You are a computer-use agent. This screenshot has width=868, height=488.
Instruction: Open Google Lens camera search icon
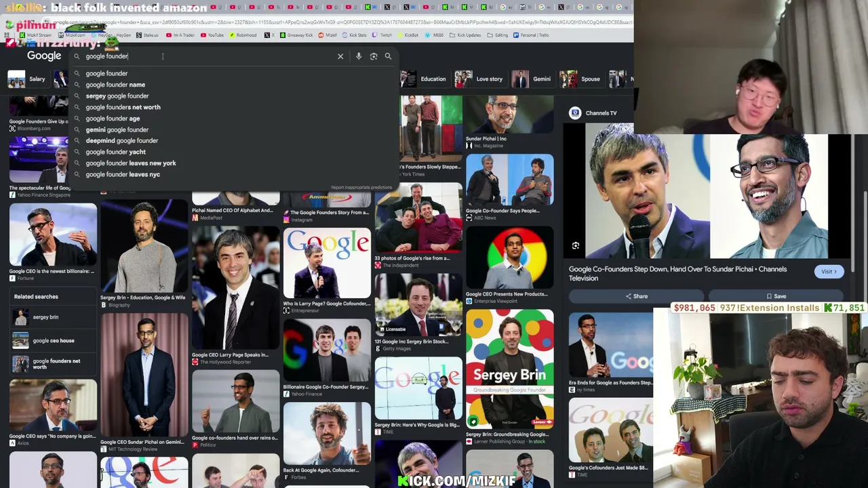pyautogui.click(x=374, y=56)
